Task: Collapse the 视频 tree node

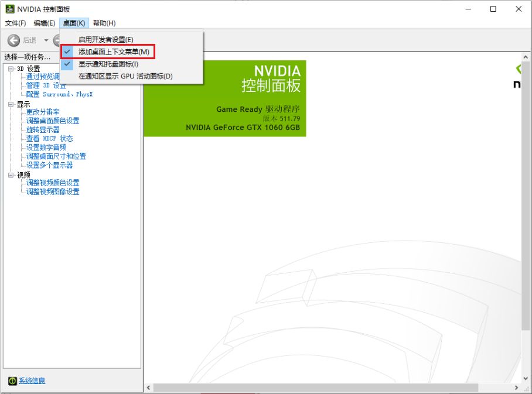Action: point(11,175)
